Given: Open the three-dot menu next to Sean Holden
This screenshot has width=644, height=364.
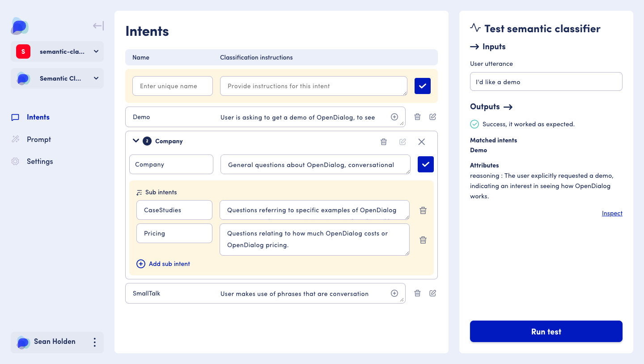Looking at the screenshot, I should pos(94,342).
